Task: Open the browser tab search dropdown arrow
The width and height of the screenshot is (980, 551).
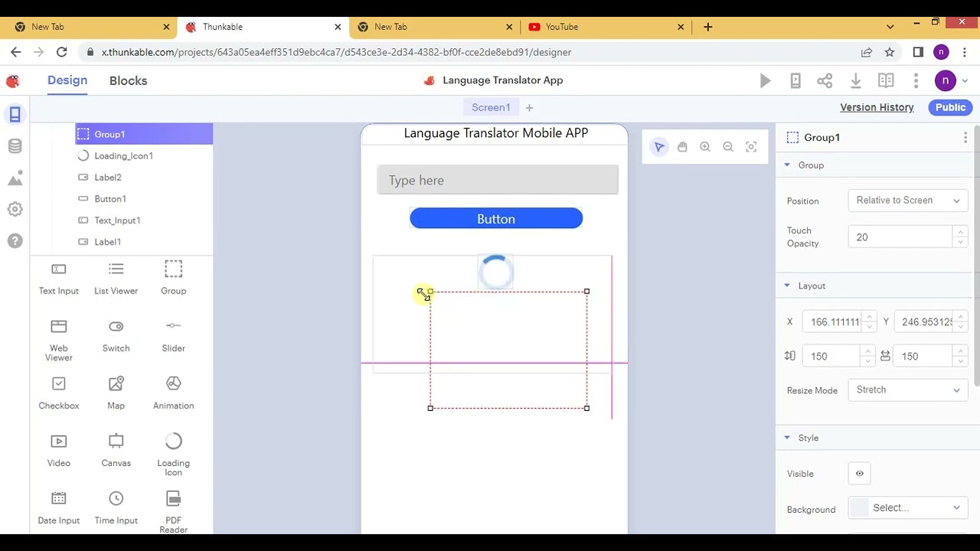Action: point(890,27)
